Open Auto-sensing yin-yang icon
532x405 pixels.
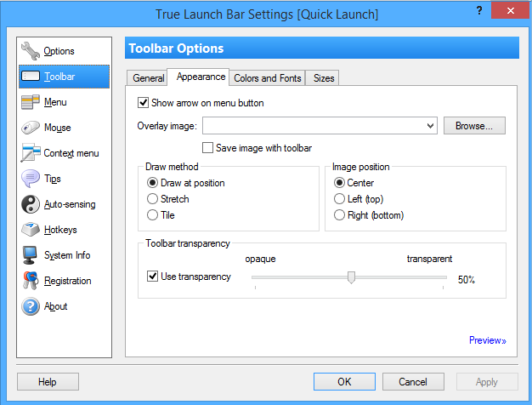tap(31, 204)
